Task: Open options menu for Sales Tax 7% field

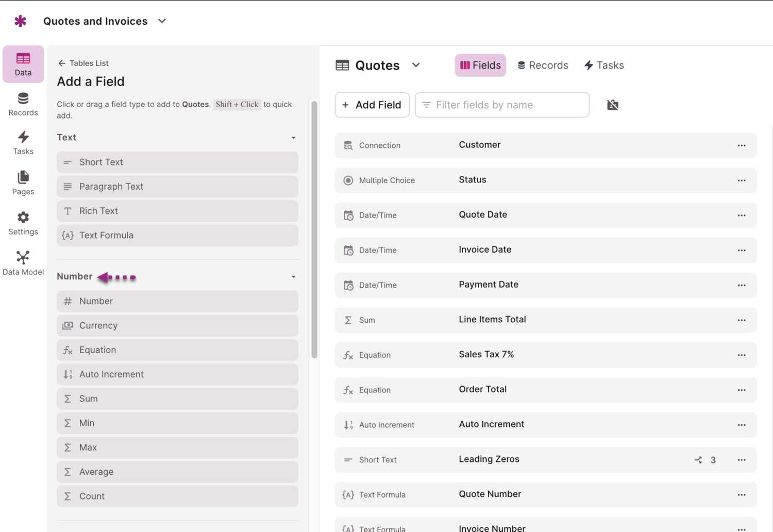Action: (x=742, y=355)
